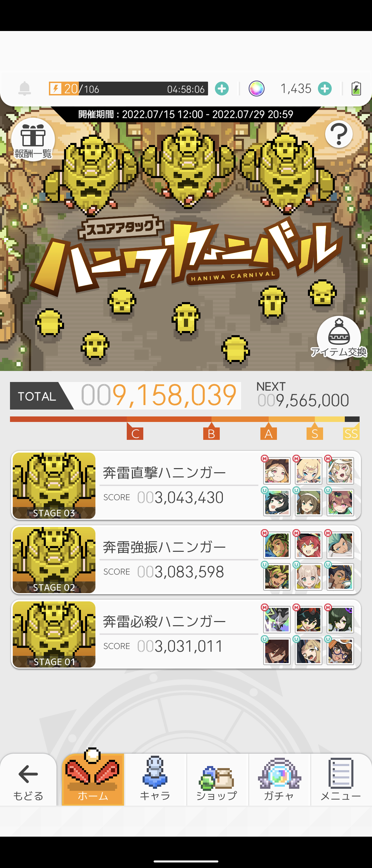Viewport: 372px width, 868px height.
Task: Open the ショップ shop tab
Action: 217,779
